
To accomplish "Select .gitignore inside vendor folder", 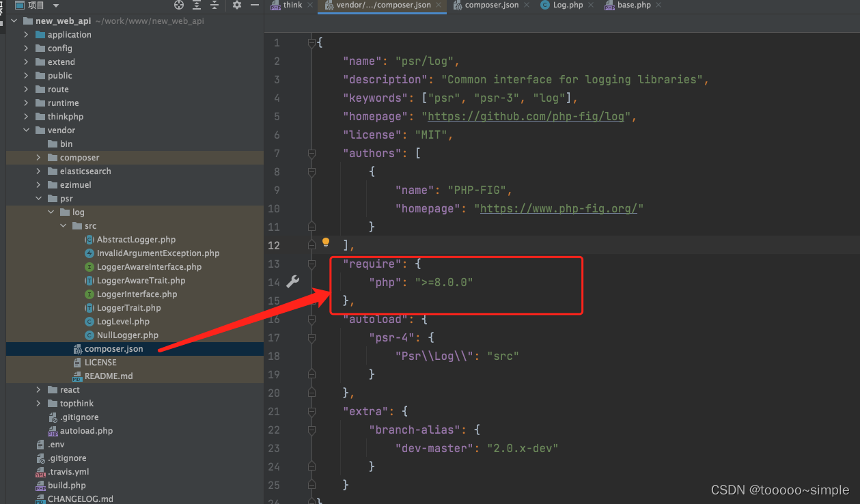I will (79, 417).
